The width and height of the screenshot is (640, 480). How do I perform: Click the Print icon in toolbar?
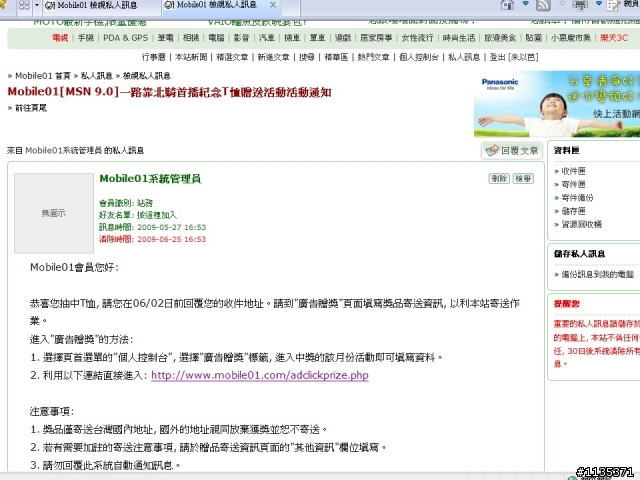(580, 5)
